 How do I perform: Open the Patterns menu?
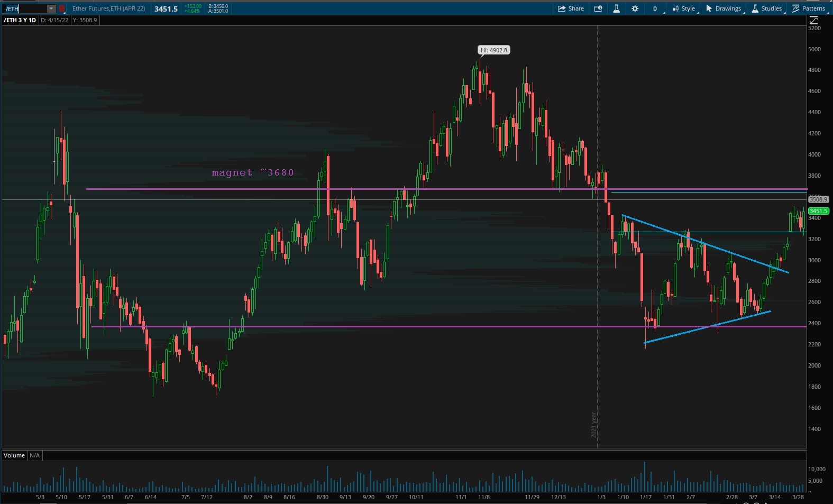[809, 8]
